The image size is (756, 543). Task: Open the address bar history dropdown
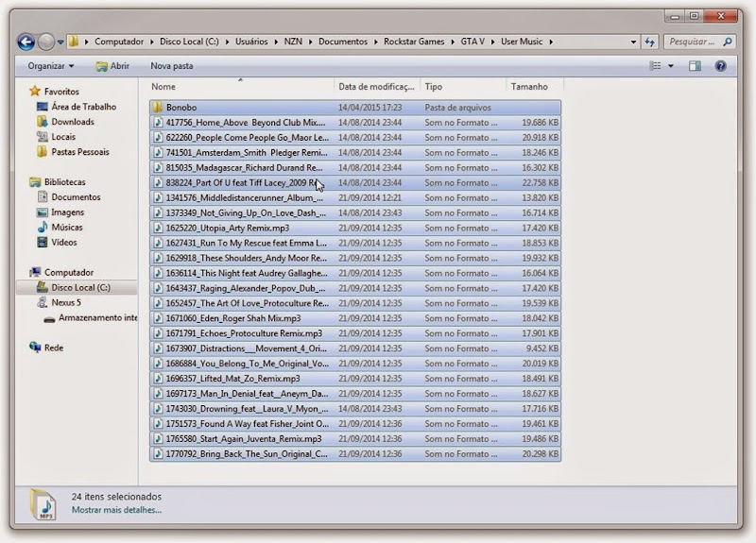click(633, 42)
